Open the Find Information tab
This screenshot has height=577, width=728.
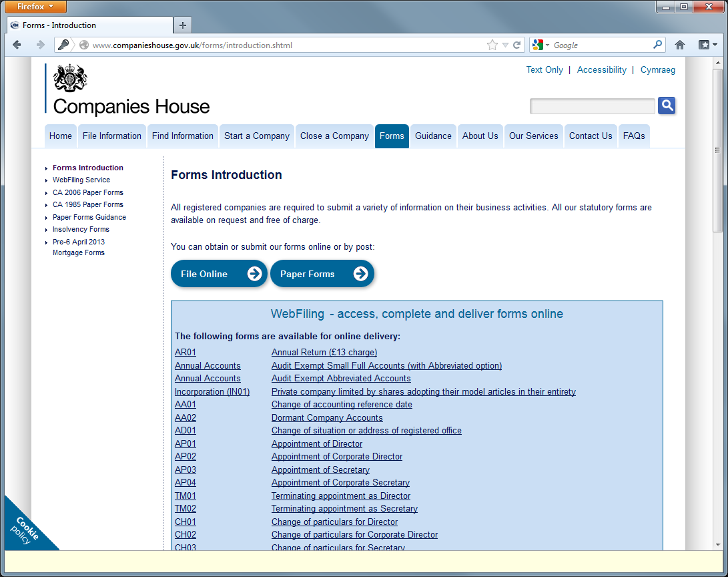click(182, 136)
